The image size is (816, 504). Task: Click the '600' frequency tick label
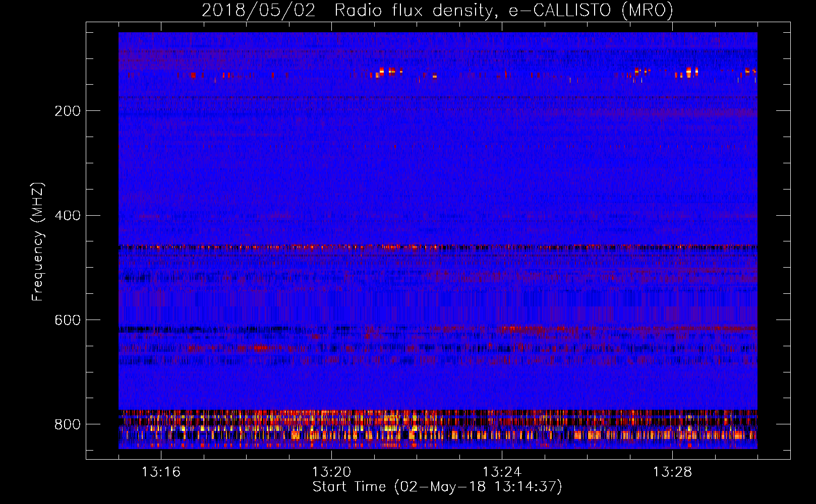(68, 321)
